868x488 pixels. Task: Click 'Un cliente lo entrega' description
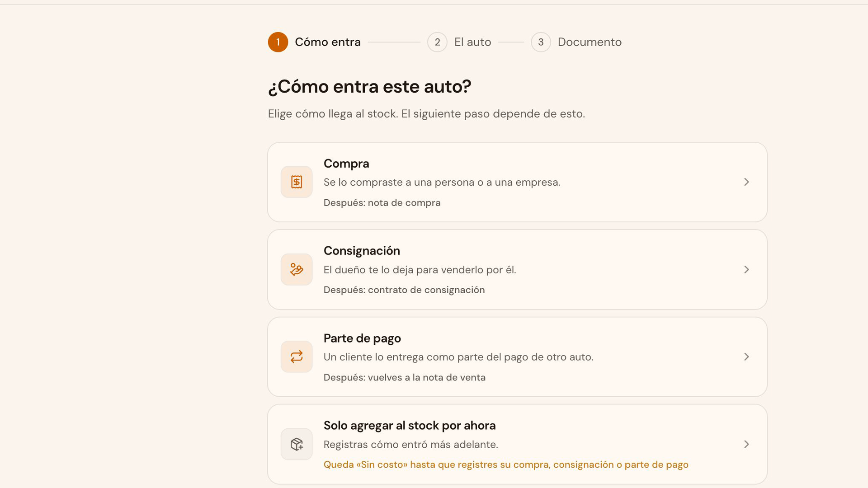coord(458,357)
